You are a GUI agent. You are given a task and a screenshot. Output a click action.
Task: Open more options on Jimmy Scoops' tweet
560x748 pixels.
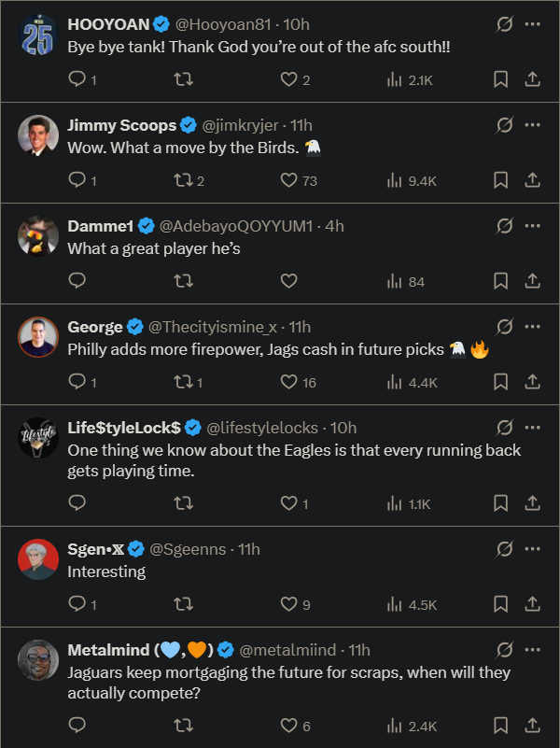[533, 125]
